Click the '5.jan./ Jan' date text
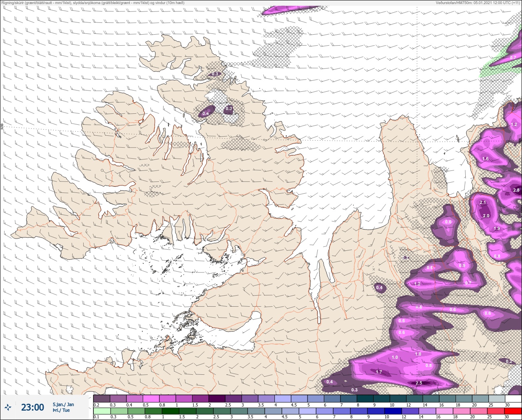The width and height of the screenshot is (522, 420). coord(63,405)
